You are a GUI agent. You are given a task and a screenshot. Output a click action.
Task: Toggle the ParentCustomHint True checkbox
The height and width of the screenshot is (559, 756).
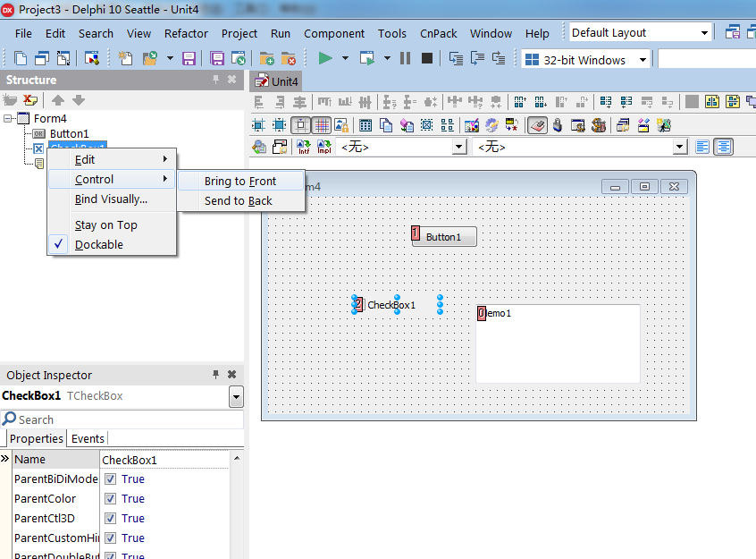point(111,538)
